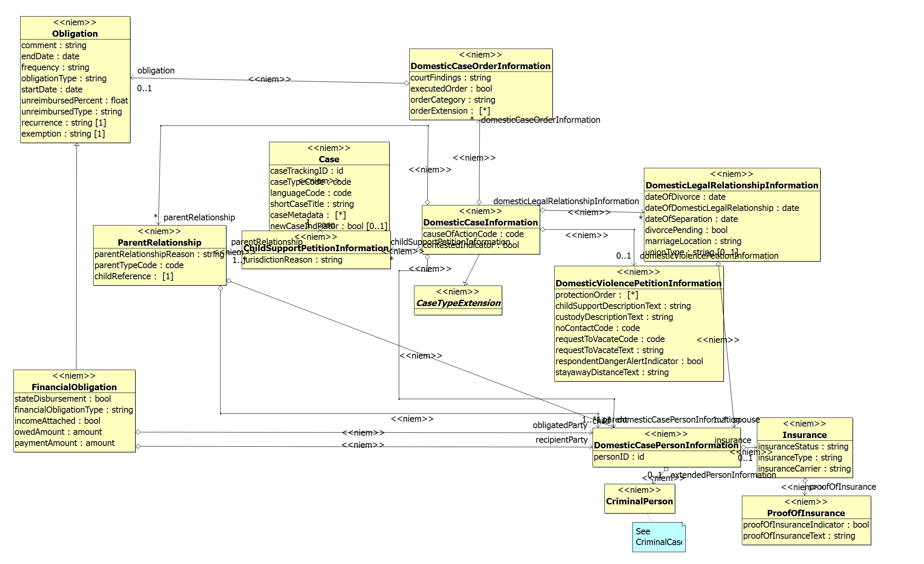Image resolution: width=924 pixels, height=564 pixels.
Task: Select the ParentRelationship class header
Action: (x=159, y=243)
